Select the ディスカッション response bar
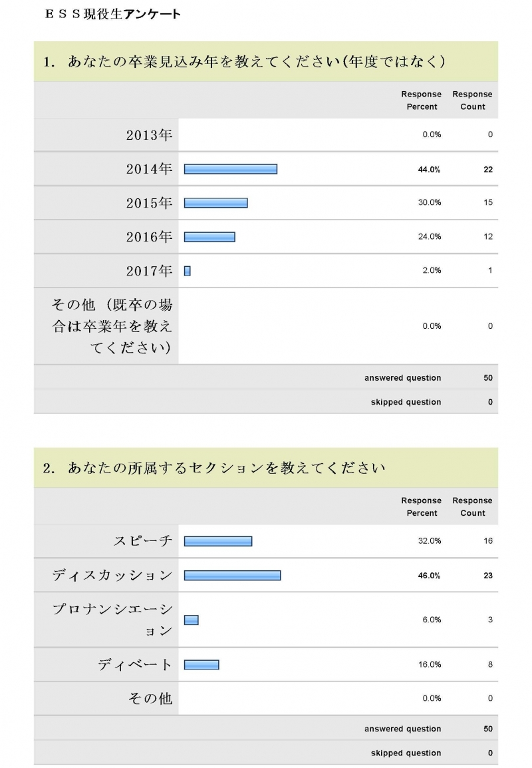 coord(233,576)
